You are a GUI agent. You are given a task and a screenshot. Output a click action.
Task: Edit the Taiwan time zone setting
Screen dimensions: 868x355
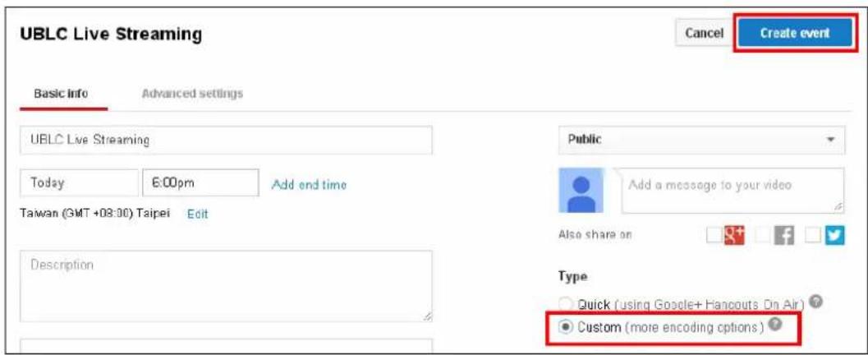(x=198, y=214)
